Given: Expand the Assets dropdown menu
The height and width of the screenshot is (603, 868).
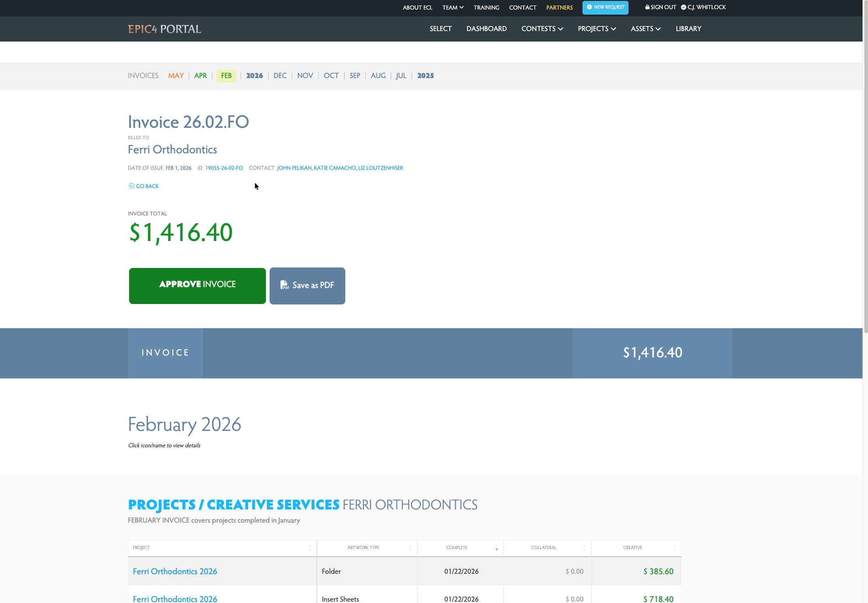Looking at the screenshot, I should 646,29.
